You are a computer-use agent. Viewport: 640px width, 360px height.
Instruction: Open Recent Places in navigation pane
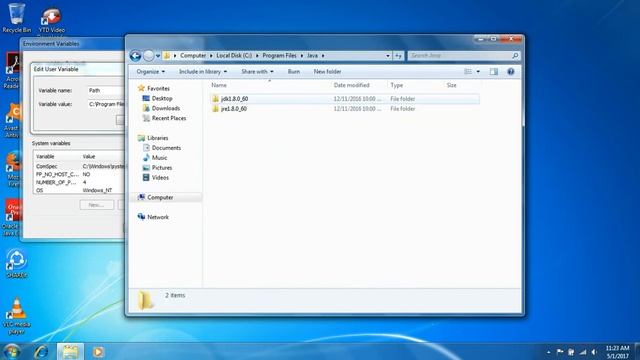click(x=169, y=118)
